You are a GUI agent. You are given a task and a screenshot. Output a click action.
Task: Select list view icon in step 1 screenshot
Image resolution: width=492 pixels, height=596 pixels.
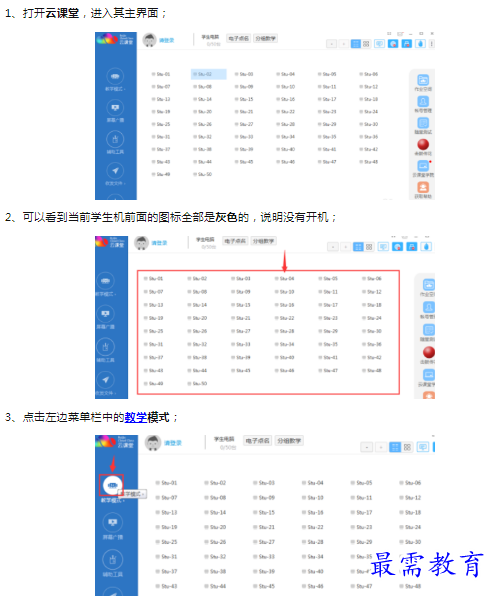coord(356,44)
